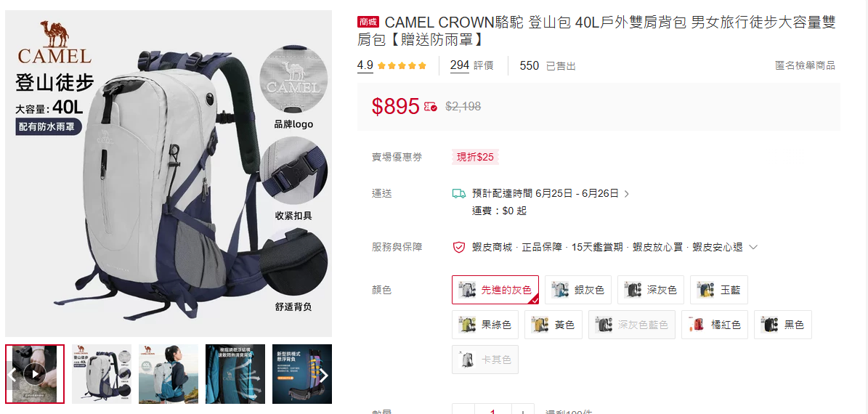Choose the 橘紅色 color variant
This screenshot has width=868, height=414.
pyautogui.click(x=715, y=325)
